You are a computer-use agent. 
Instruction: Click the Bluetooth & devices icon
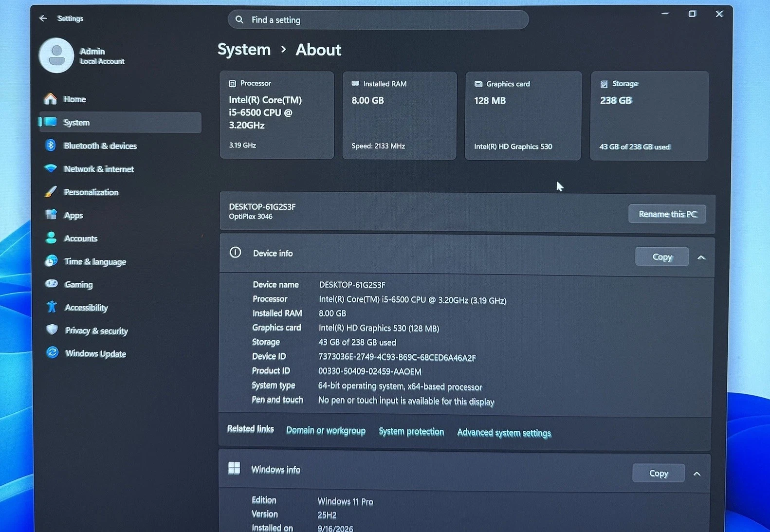click(x=51, y=145)
